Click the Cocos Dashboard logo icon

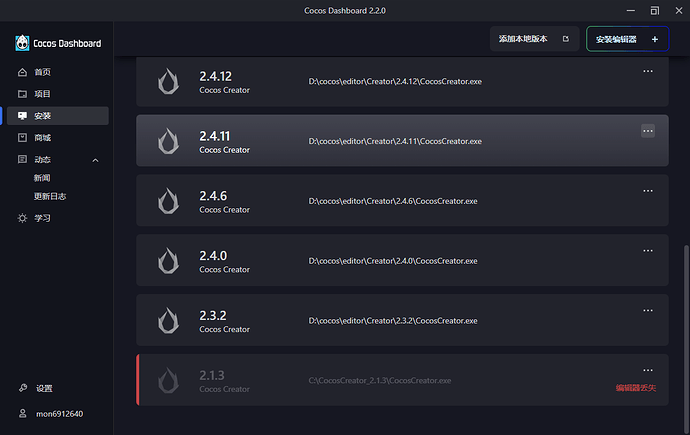click(x=23, y=42)
